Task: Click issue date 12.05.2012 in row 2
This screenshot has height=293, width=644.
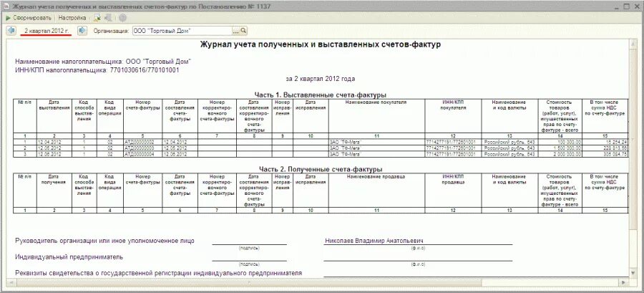Action: [54, 148]
